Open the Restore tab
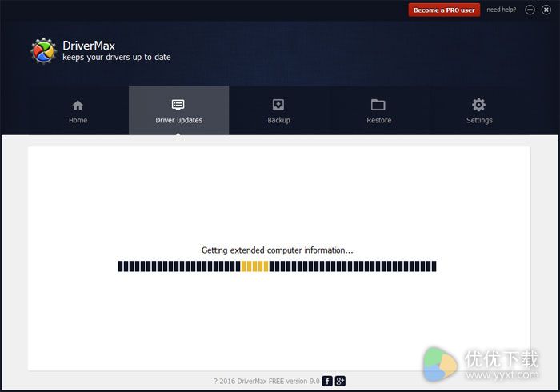The height and width of the screenshot is (392, 560). [x=378, y=111]
